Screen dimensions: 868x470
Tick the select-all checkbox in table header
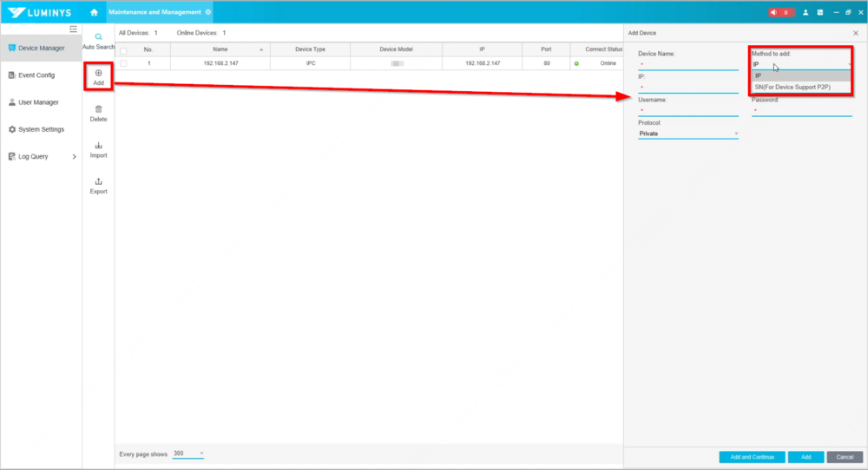(123, 49)
